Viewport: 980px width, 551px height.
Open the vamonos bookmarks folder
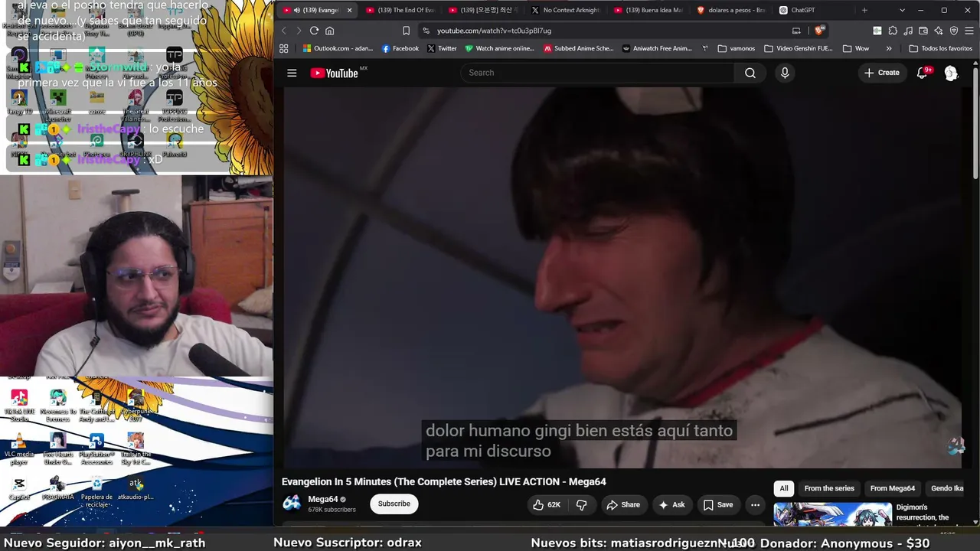pyautogui.click(x=737, y=48)
